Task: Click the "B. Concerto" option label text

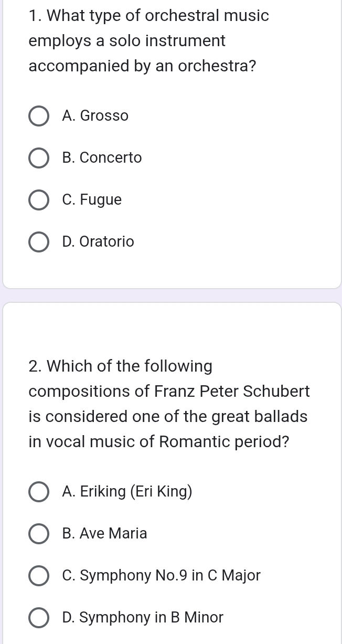Action: point(102,158)
